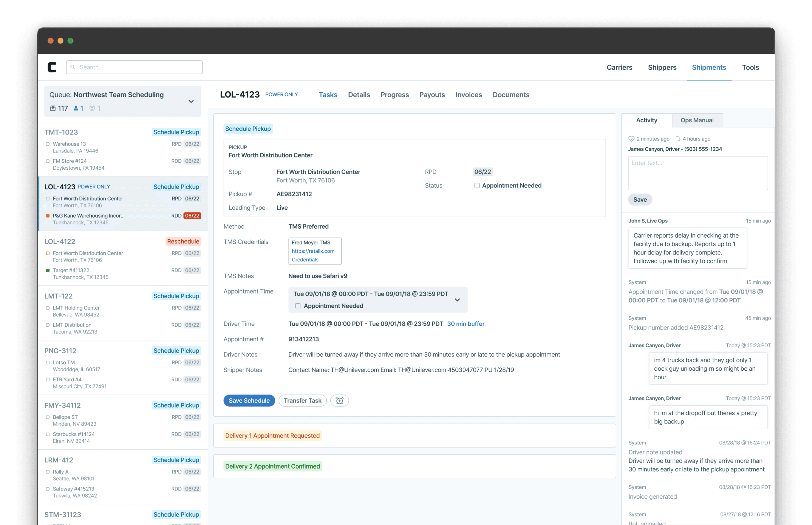Switch to the Progress tab
The height and width of the screenshot is (525, 812).
(394, 95)
